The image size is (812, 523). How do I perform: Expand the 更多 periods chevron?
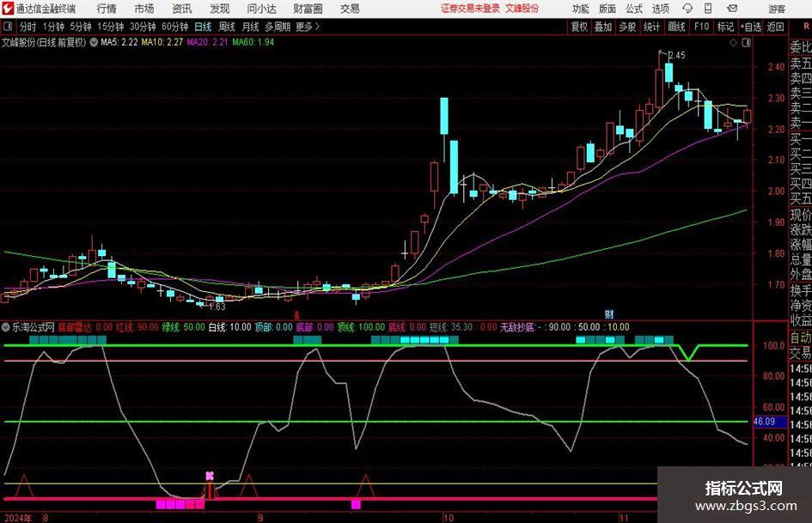click(308, 27)
